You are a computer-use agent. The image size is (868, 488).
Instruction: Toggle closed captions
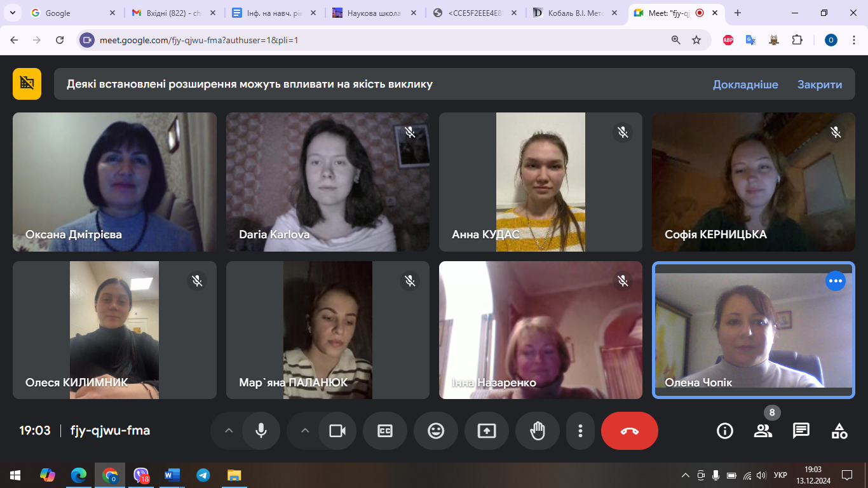385,431
